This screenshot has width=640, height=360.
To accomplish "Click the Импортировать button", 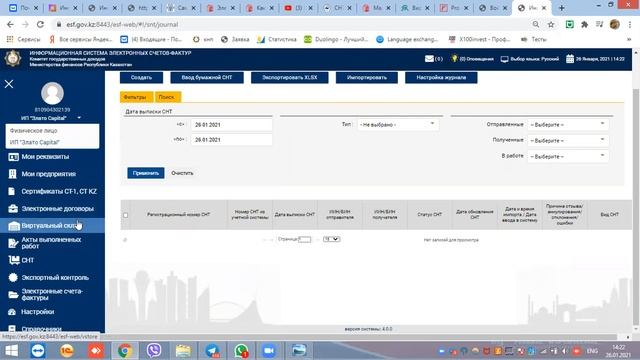I will point(367,78).
